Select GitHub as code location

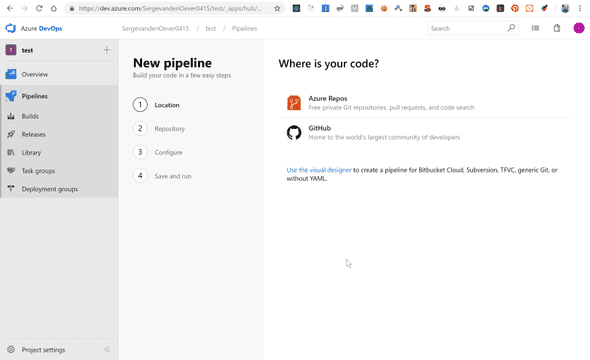[x=424, y=132]
